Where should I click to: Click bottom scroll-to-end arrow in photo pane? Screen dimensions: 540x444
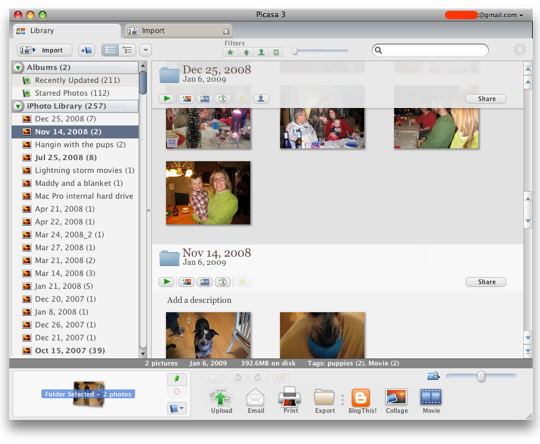(528, 351)
